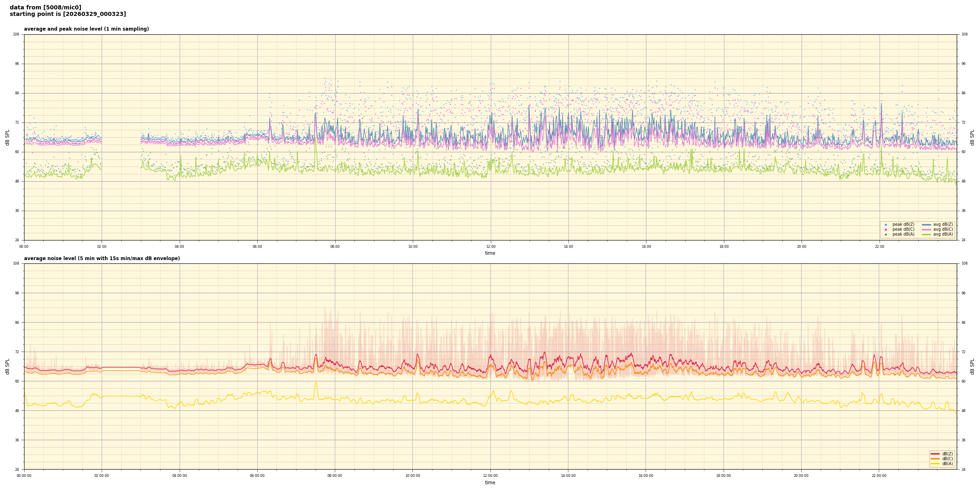Click the avg dB(A) green legend line
The height and width of the screenshot is (490, 980).
click(927, 234)
